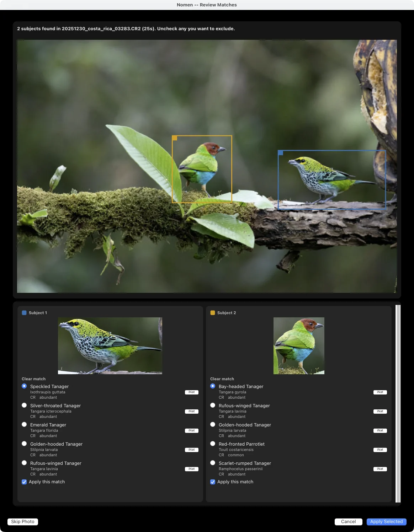
Task: Pick Rufous-winged Tanager under Subject 1
Action: 24,463
